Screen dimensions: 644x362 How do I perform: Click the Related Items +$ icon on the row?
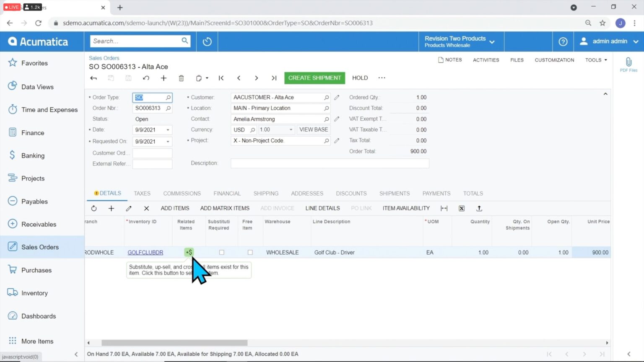(189, 252)
